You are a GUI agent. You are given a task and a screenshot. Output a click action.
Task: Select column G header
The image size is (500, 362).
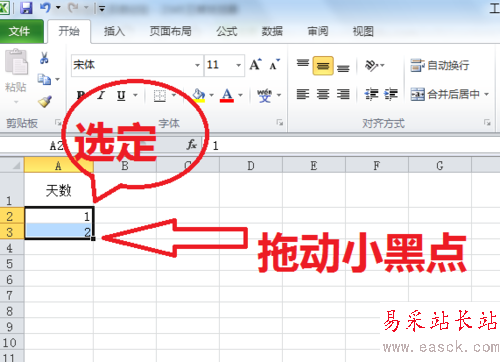tap(440, 166)
